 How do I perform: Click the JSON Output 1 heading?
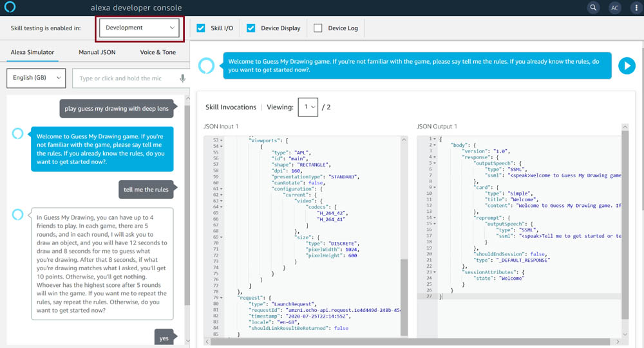click(x=437, y=126)
